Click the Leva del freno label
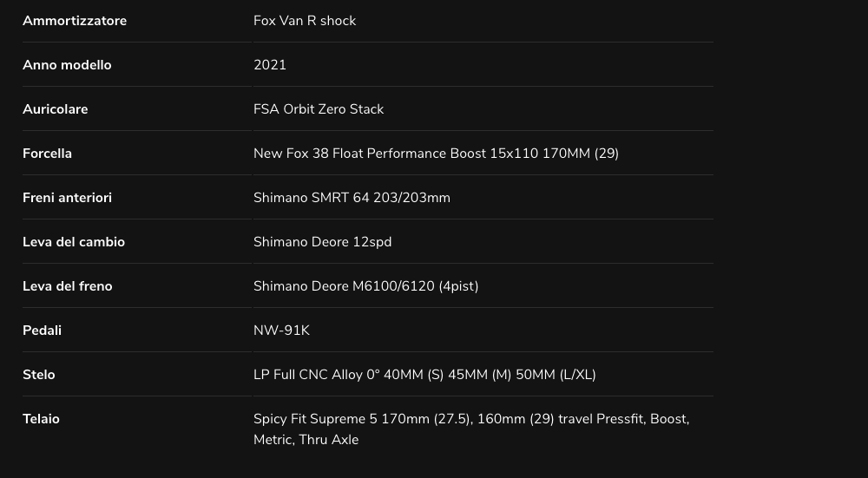The height and width of the screenshot is (478, 868). (68, 286)
